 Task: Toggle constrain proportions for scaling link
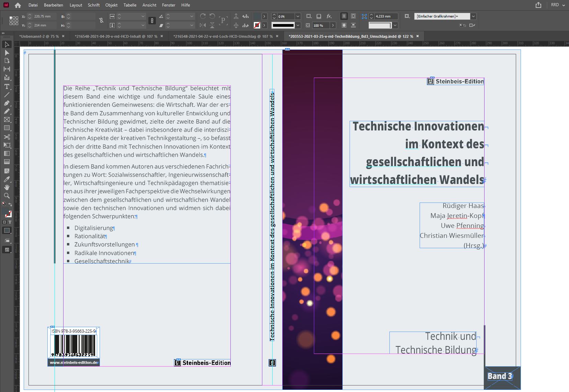pyautogui.click(x=152, y=21)
